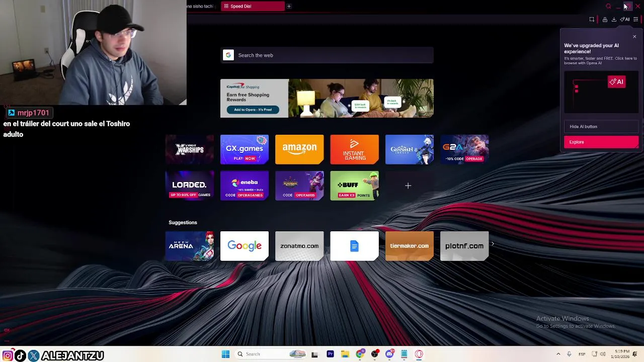Click the snapshot capture icon in toolbar
The height and width of the screenshot is (362, 644).
pos(592,20)
